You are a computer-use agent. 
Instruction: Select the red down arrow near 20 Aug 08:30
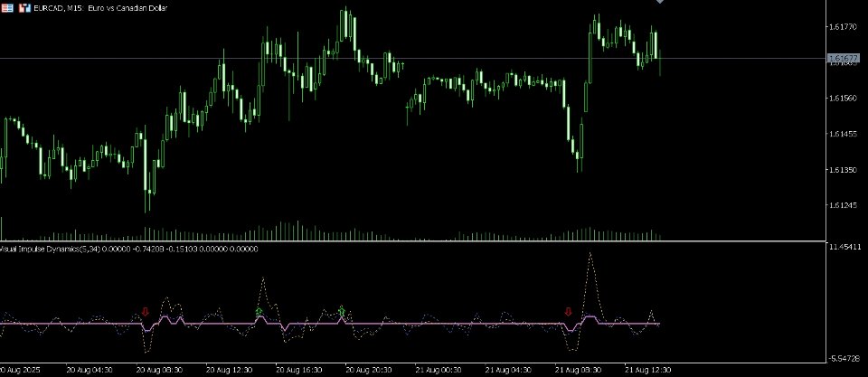(146, 312)
